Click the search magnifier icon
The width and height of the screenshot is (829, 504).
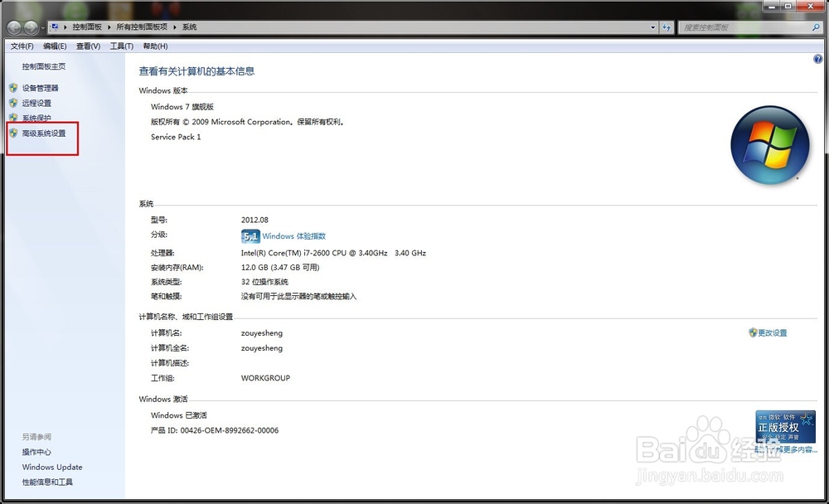click(816, 27)
